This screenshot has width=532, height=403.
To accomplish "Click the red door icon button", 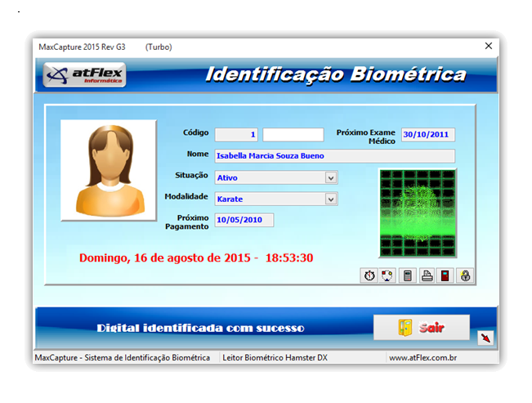I will pyautogui.click(x=445, y=276).
